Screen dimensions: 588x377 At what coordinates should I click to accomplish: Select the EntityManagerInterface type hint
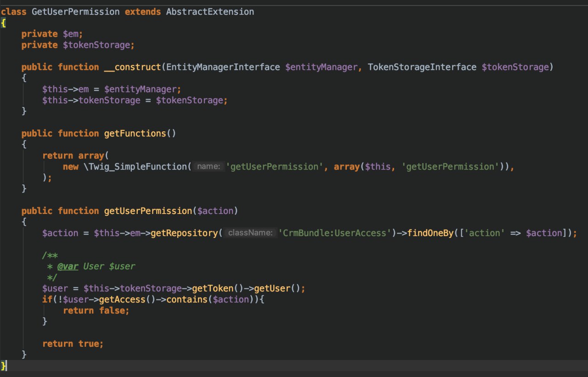coord(223,67)
